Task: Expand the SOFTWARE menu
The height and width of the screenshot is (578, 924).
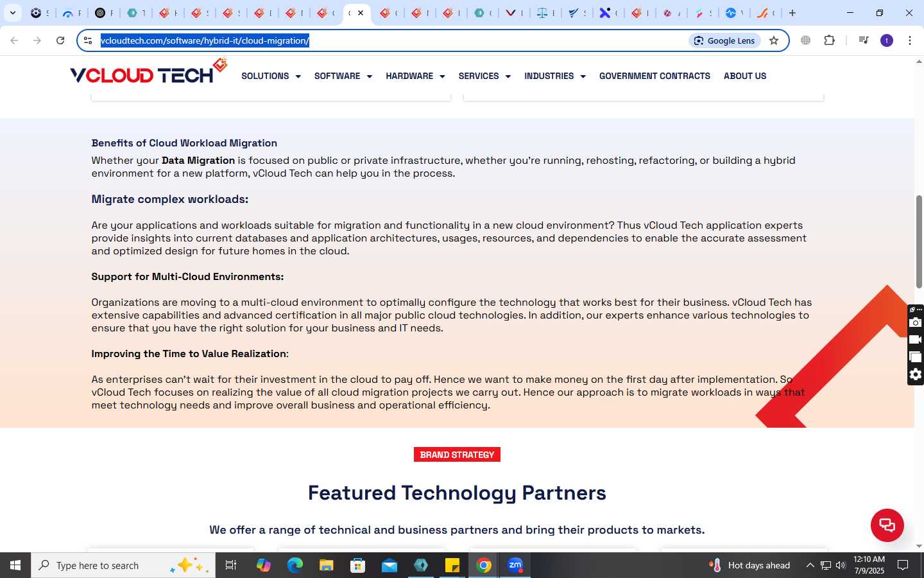Action: pos(343,76)
